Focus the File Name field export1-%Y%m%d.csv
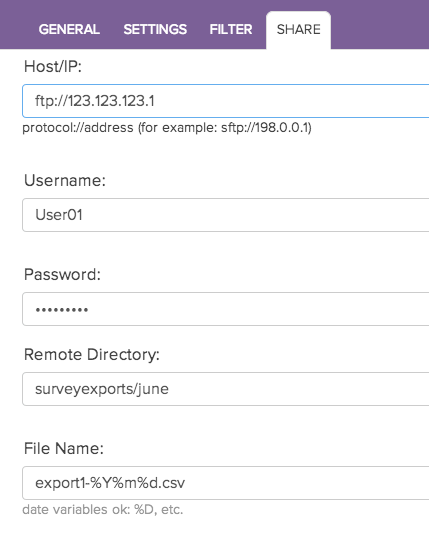Screen dimensions: 429x541 (226, 483)
